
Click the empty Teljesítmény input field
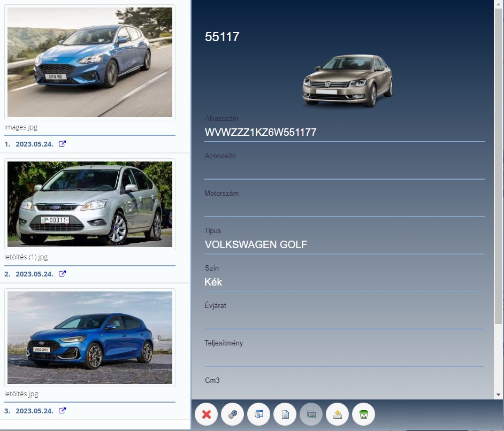345,357
